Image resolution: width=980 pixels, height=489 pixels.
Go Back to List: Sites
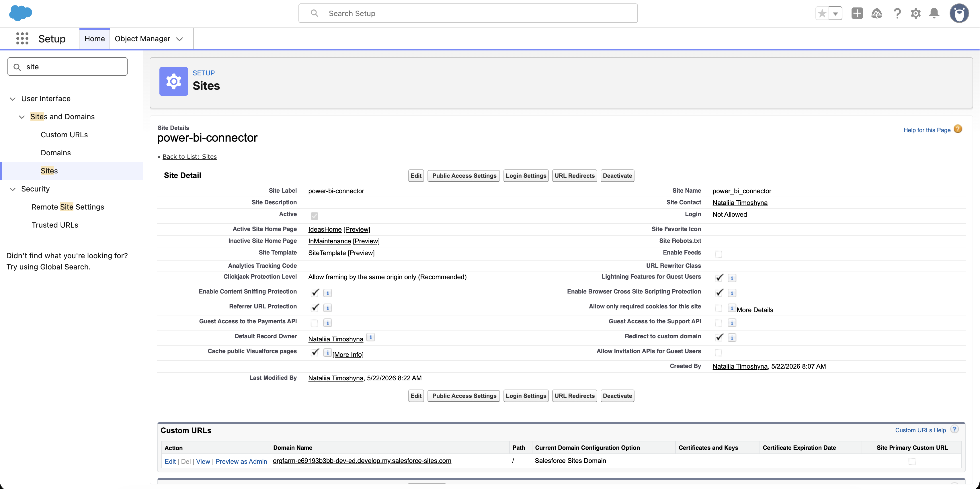pyautogui.click(x=190, y=157)
